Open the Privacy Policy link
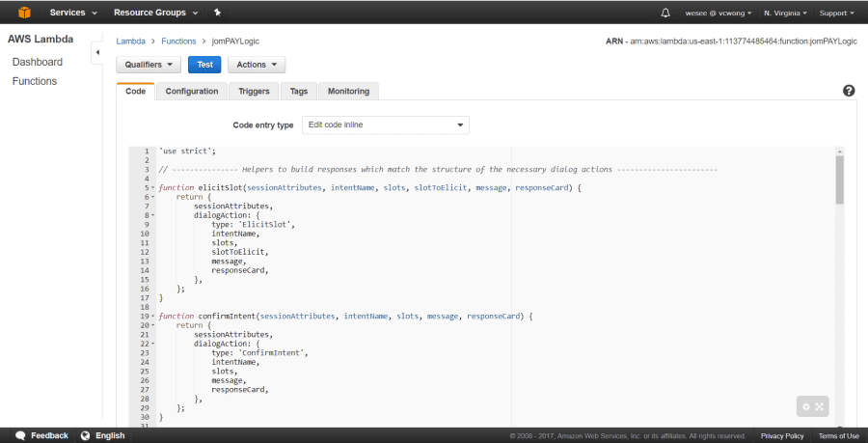This screenshot has height=443, width=868. (782, 436)
